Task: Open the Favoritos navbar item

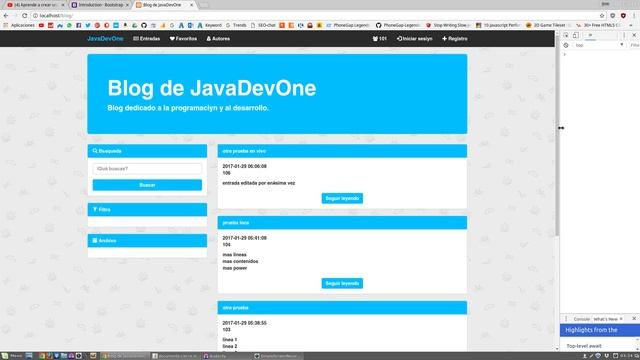Action: pyautogui.click(x=183, y=39)
